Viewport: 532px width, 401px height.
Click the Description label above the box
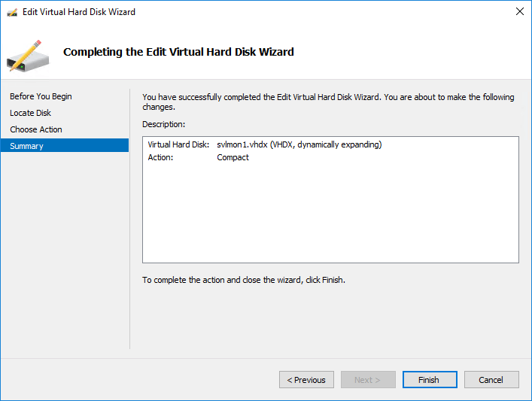[x=163, y=124]
